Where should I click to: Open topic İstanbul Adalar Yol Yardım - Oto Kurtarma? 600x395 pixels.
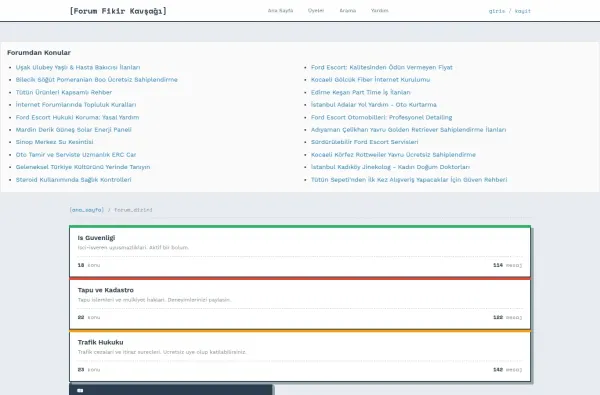(373, 104)
